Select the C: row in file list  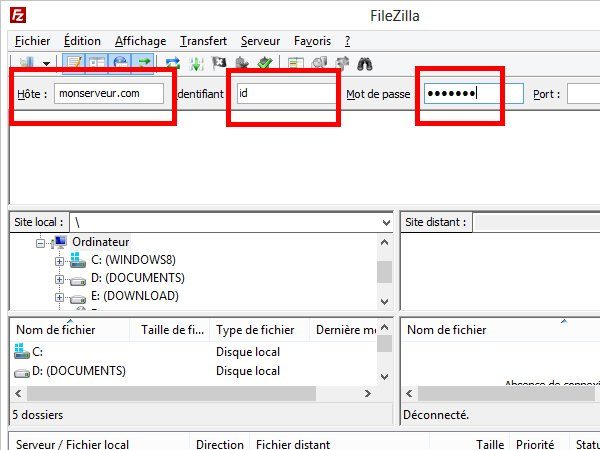[194, 352]
